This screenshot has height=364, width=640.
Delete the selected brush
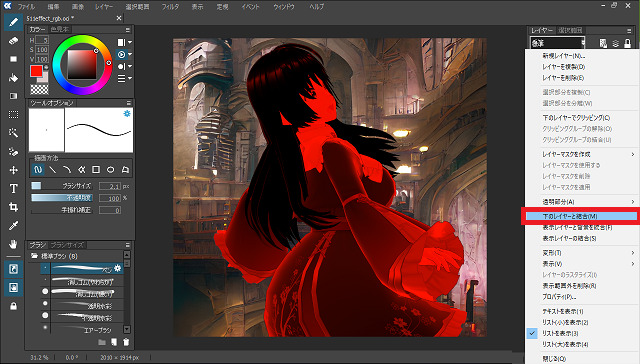pyautogui.click(x=126, y=342)
